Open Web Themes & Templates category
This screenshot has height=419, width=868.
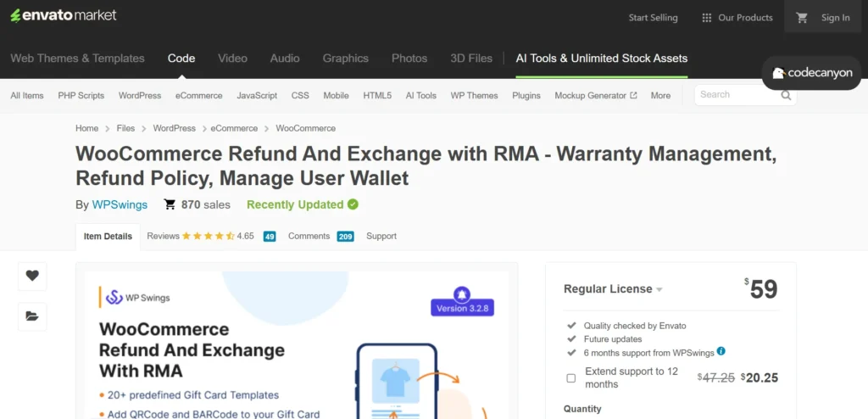[77, 59]
